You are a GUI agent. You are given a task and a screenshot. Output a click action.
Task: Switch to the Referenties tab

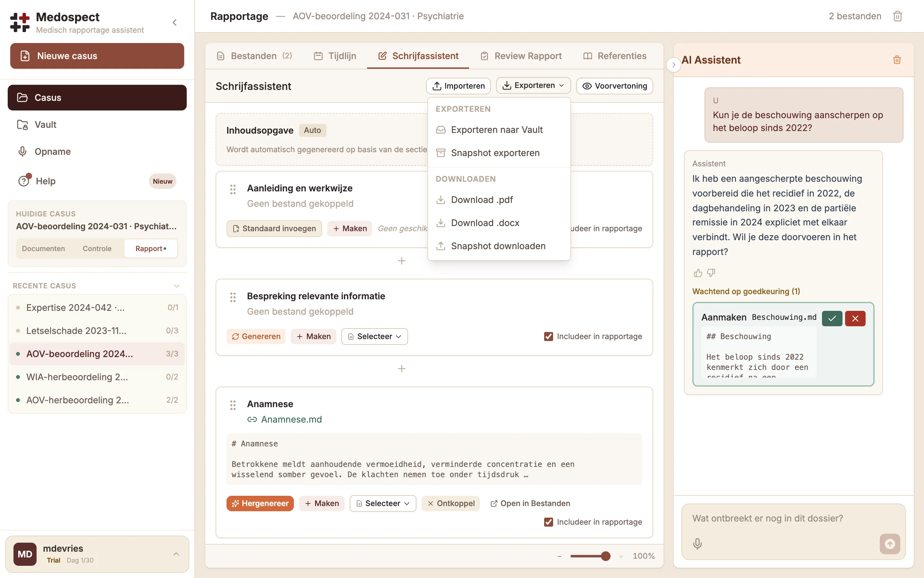tap(615, 56)
